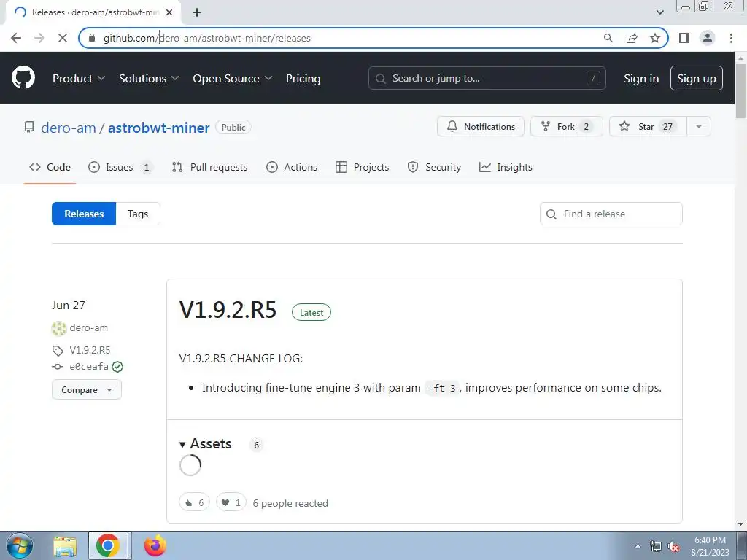Open the tab search chevron

[659, 12]
